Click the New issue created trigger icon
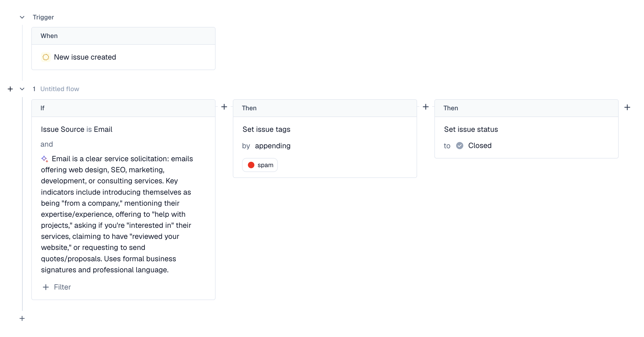The width and height of the screenshot is (644, 337). pyautogui.click(x=46, y=57)
